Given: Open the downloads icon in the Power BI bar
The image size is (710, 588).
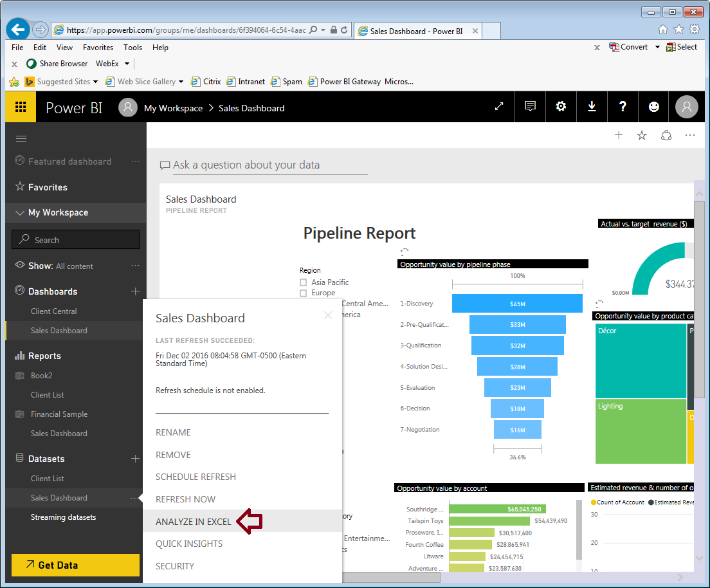Looking at the screenshot, I should click(592, 107).
